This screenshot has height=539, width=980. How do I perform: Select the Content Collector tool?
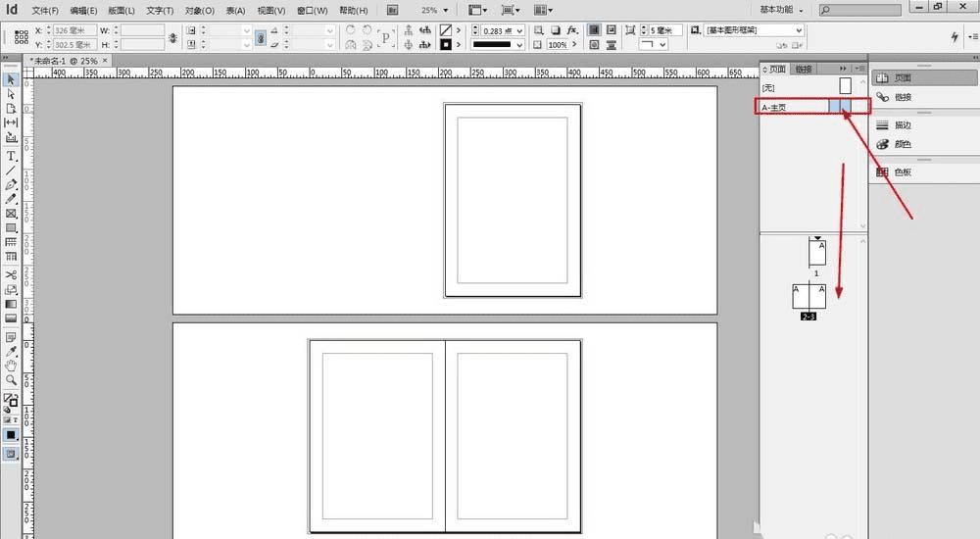pyautogui.click(x=11, y=137)
